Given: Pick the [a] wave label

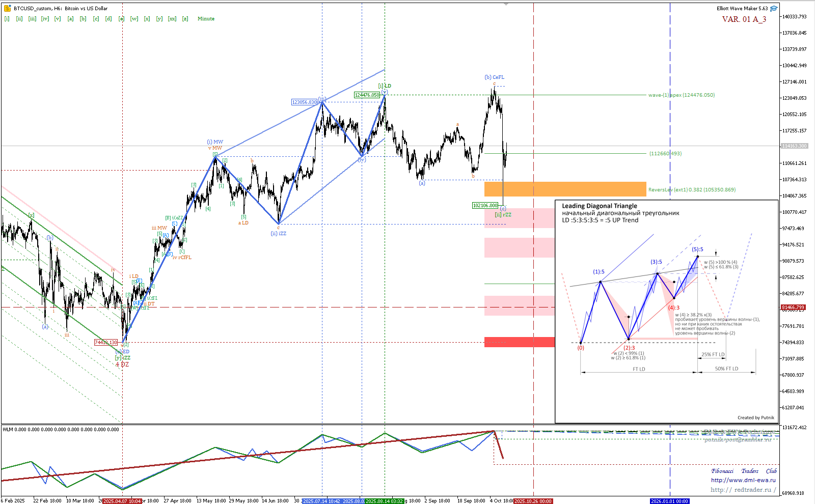Looking at the screenshot, I should (x=70, y=19).
